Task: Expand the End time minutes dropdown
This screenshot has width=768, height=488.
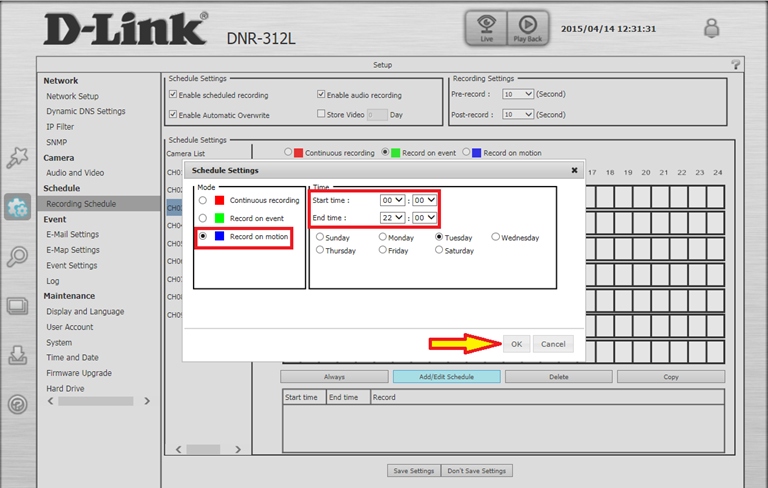Action: [424, 217]
